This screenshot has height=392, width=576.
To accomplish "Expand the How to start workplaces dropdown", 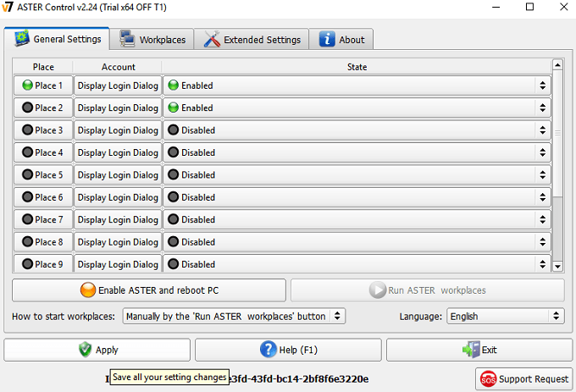I will (233, 316).
